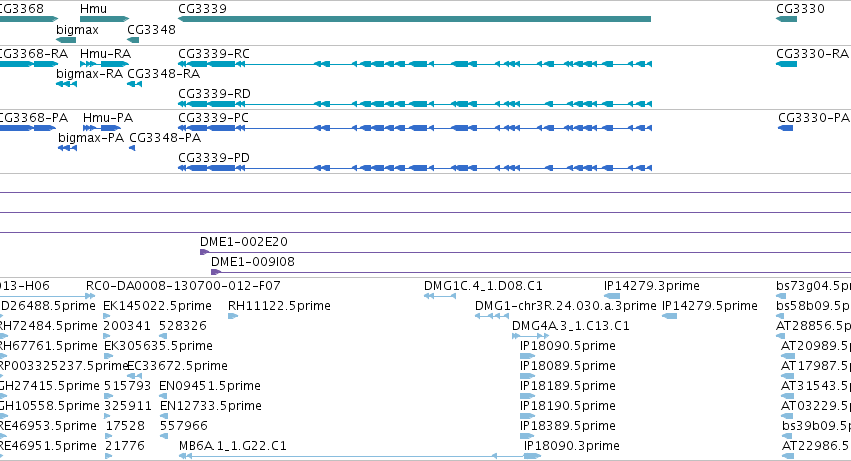Click EST label EC33672.5prime

[177, 366]
